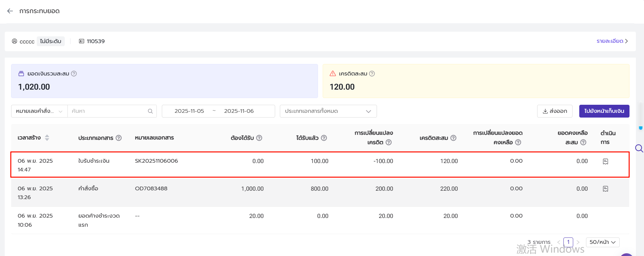Open receipt icon for OD7083488 row
Screen dimensions: 644x256
[x=605, y=189]
